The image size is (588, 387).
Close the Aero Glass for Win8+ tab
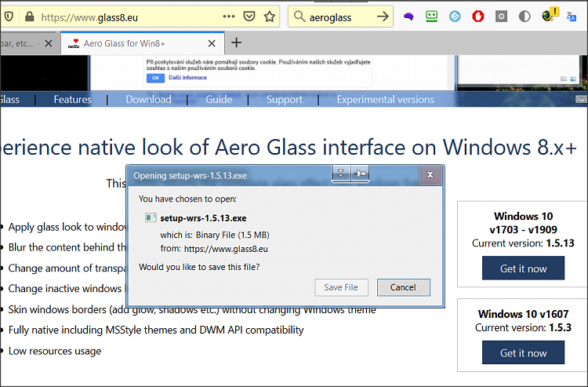click(212, 43)
